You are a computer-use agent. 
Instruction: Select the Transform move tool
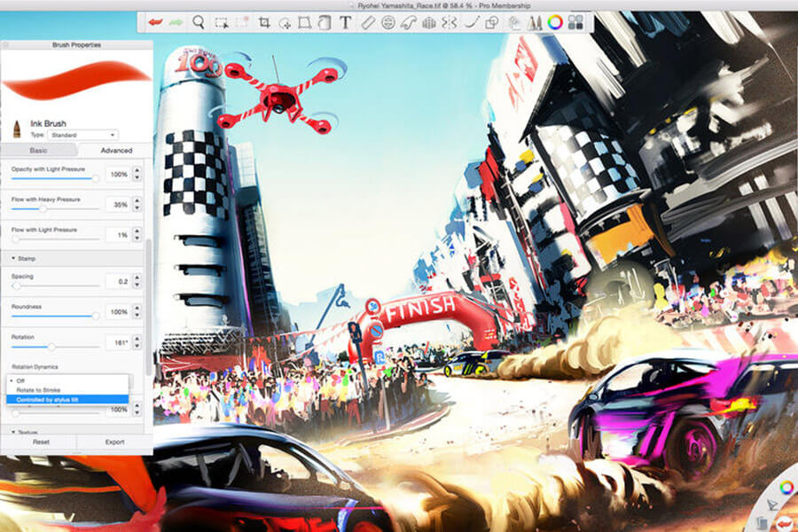tap(285, 23)
